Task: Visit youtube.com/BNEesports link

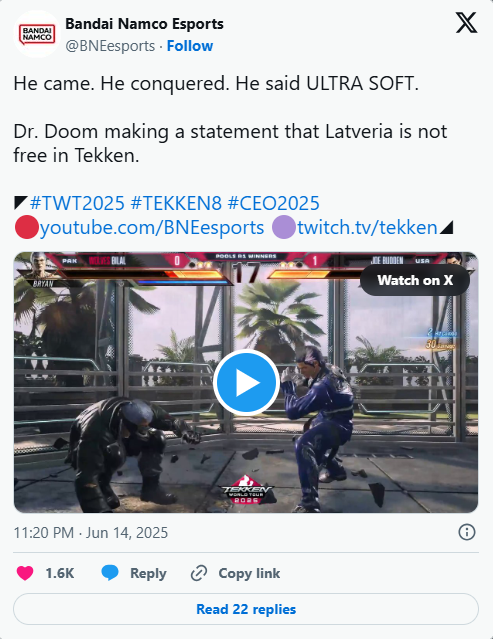Action: coord(152,227)
